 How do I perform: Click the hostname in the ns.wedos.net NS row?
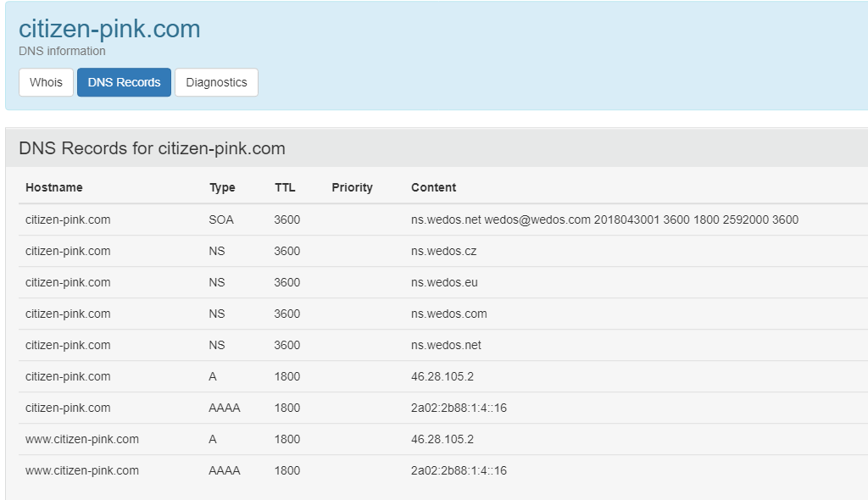(68, 346)
